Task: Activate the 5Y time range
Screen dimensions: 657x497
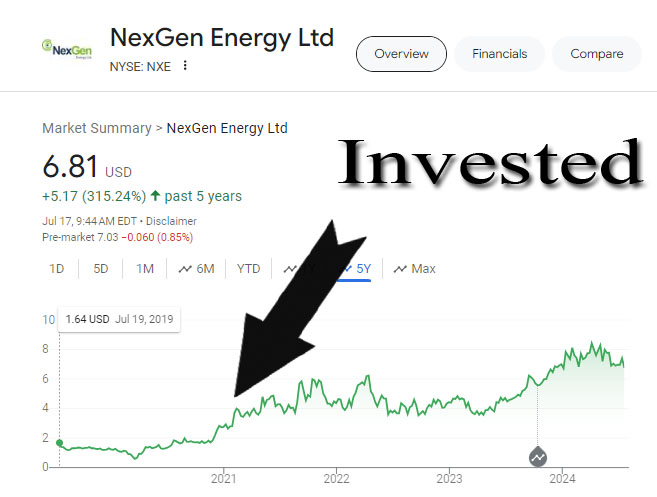Action: coord(361,269)
